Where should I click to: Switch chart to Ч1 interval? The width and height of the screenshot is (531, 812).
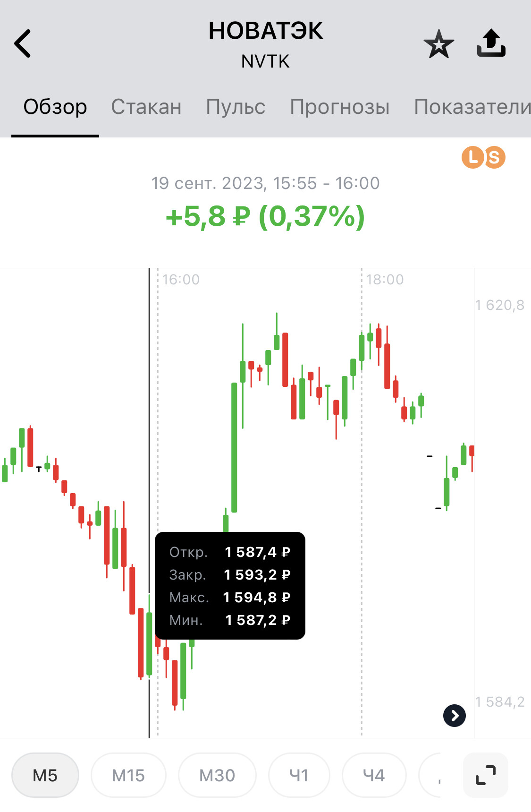click(299, 775)
